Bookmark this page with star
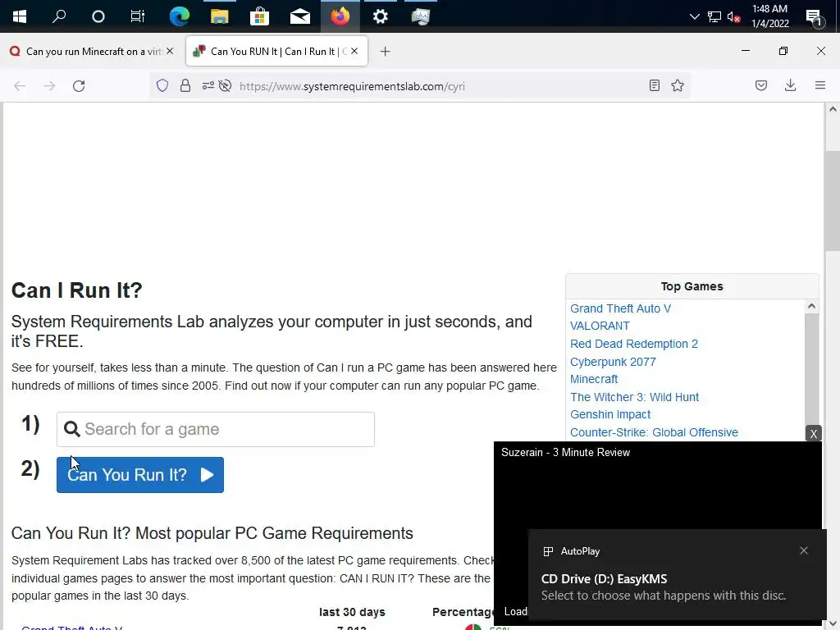 [x=678, y=85]
